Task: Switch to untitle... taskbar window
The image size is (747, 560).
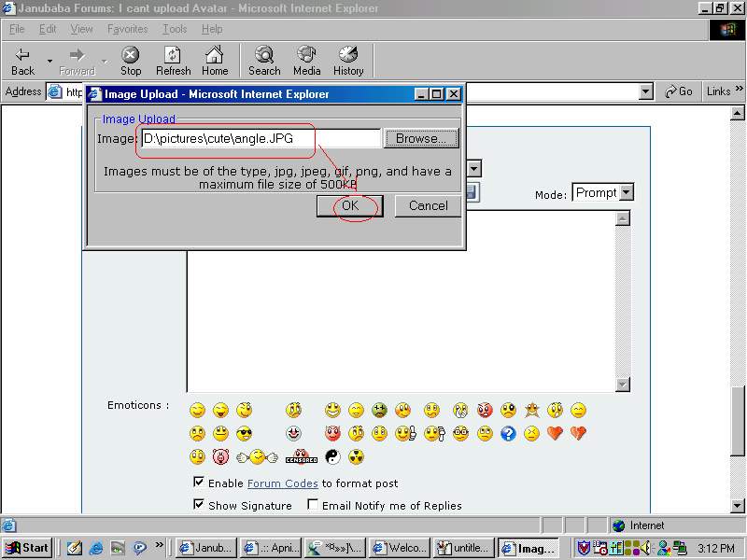Action: pos(463,548)
